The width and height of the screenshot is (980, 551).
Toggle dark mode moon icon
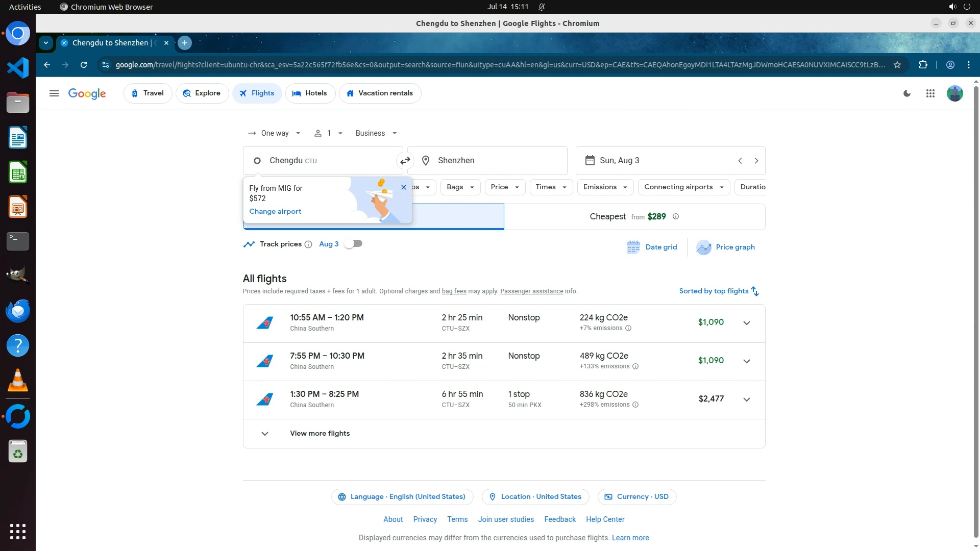pos(907,93)
